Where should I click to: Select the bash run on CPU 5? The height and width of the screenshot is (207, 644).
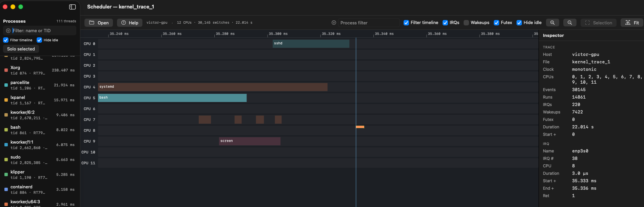coord(172,98)
